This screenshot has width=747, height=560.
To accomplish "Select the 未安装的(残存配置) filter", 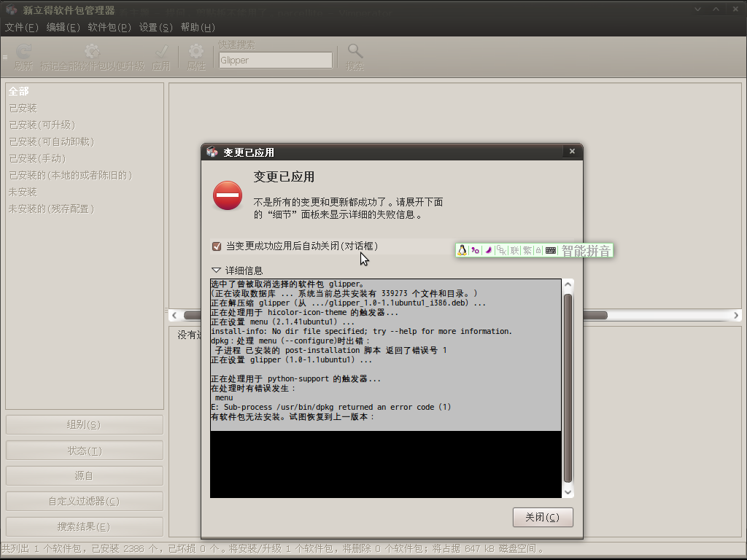I will [85, 209].
